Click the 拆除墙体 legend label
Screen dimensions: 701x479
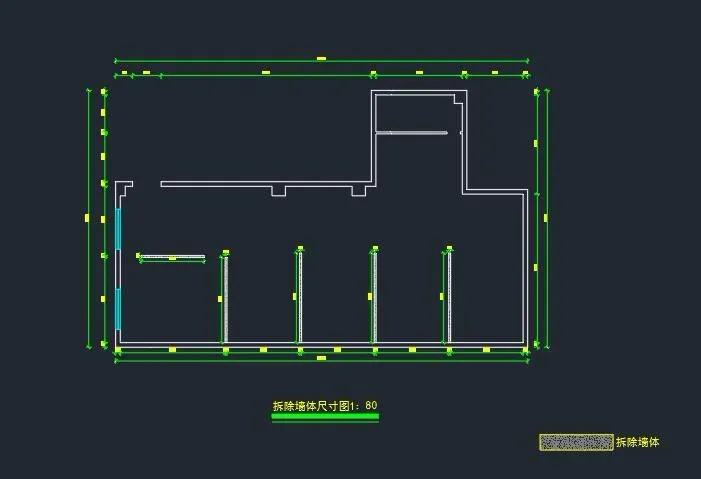638,442
